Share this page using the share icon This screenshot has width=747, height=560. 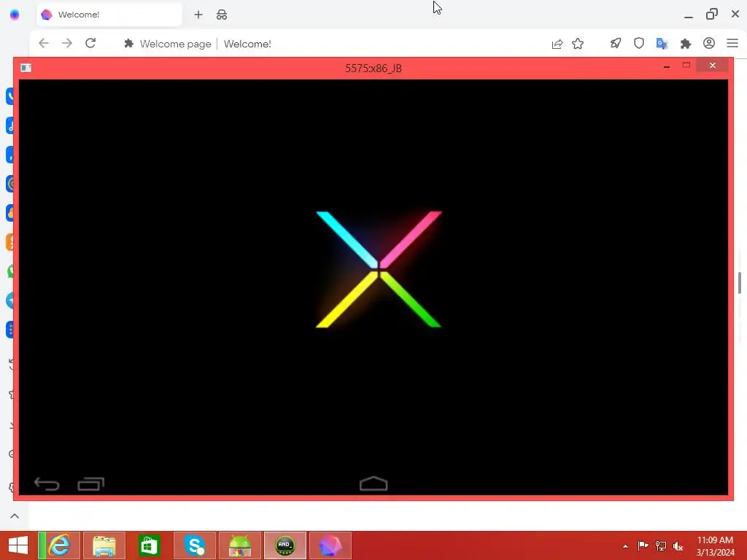pyautogui.click(x=557, y=44)
